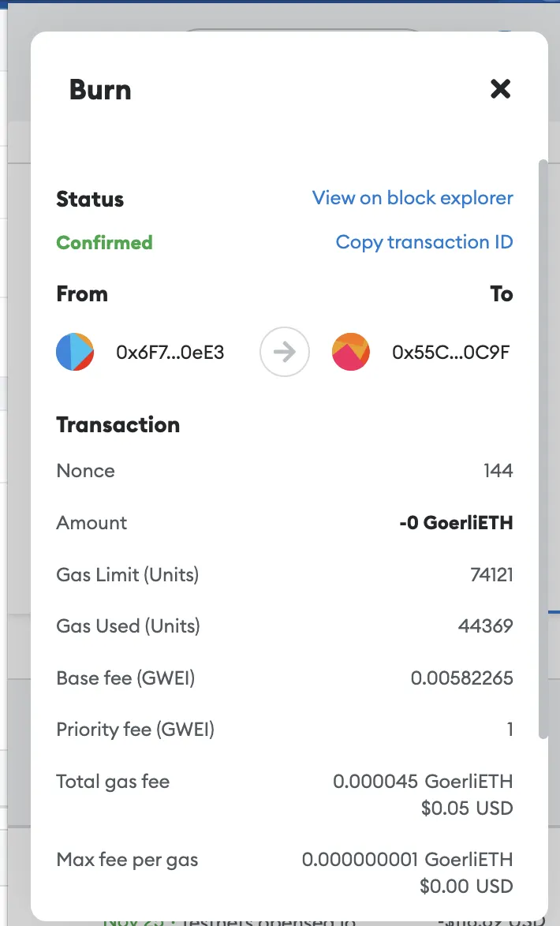Copy recipient address 0x55C...0C9F
The height and width of the screenshot is (926, 560).
coord(450,353)
